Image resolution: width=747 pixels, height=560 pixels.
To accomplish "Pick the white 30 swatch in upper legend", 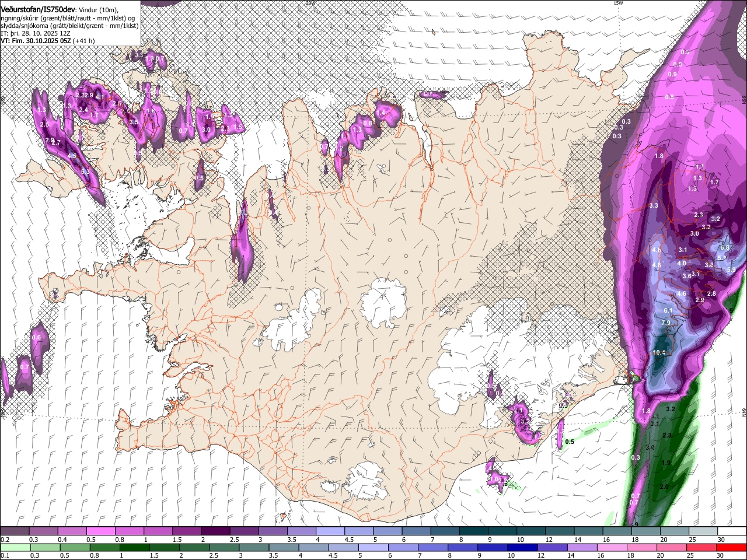I will [732, 531].
